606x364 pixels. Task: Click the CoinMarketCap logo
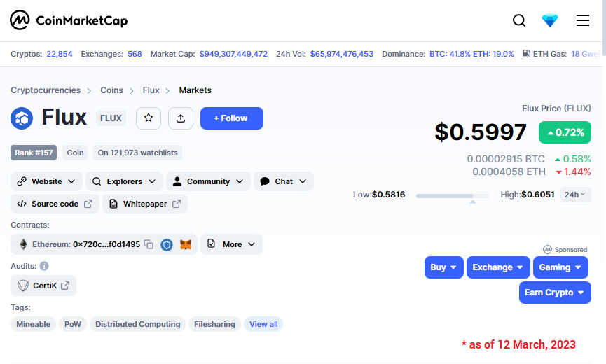[x=69, y=20]
